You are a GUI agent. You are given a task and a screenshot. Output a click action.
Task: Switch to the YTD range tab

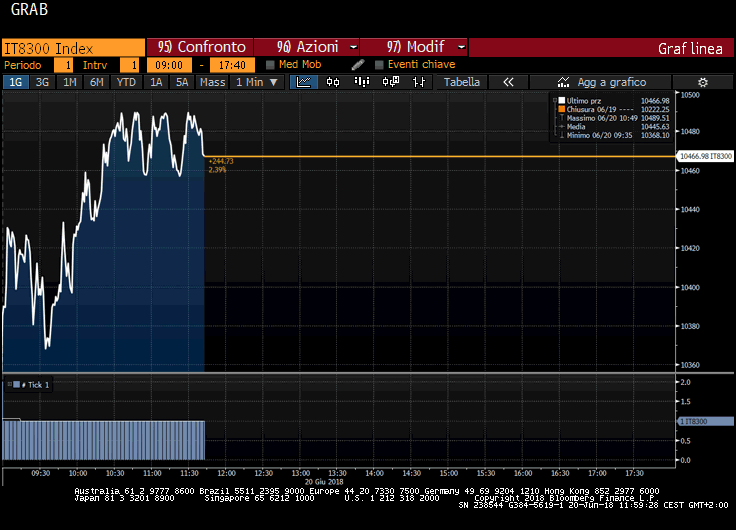tap(125, 82)
